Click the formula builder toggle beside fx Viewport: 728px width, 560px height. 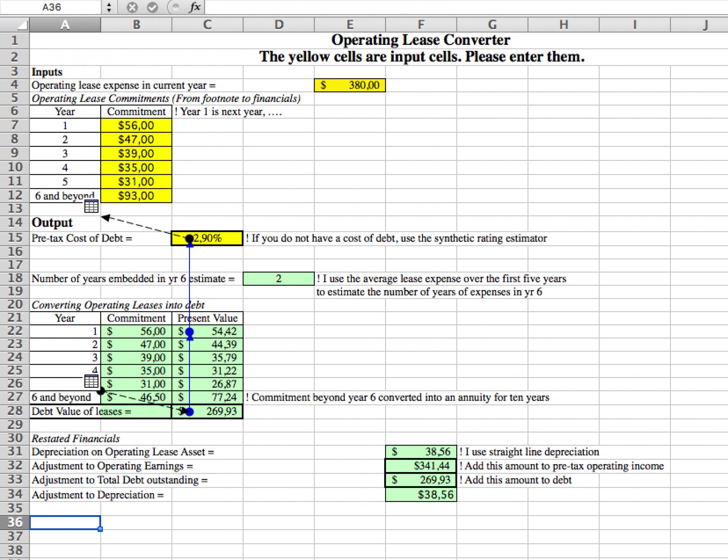[x=175, y=7]
